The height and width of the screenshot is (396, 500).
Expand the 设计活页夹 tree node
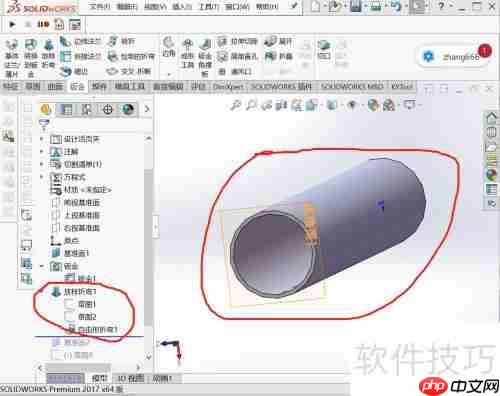(x=42, y=139)
